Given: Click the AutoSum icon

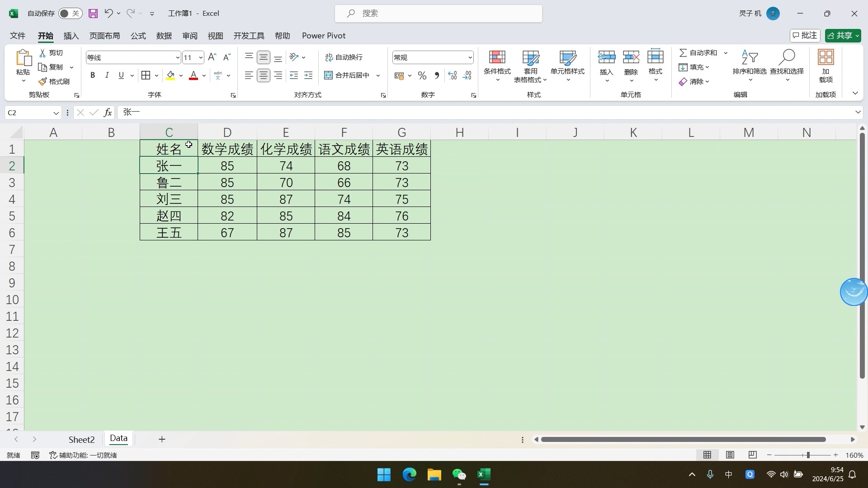Looking at the screenshot, I should point(684,52).
